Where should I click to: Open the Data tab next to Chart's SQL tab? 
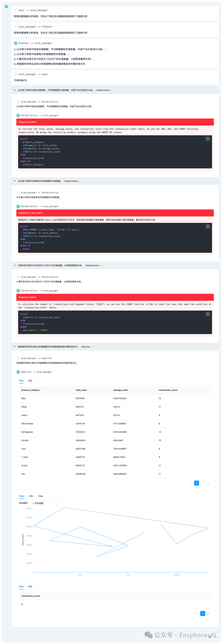coord(40,496)
